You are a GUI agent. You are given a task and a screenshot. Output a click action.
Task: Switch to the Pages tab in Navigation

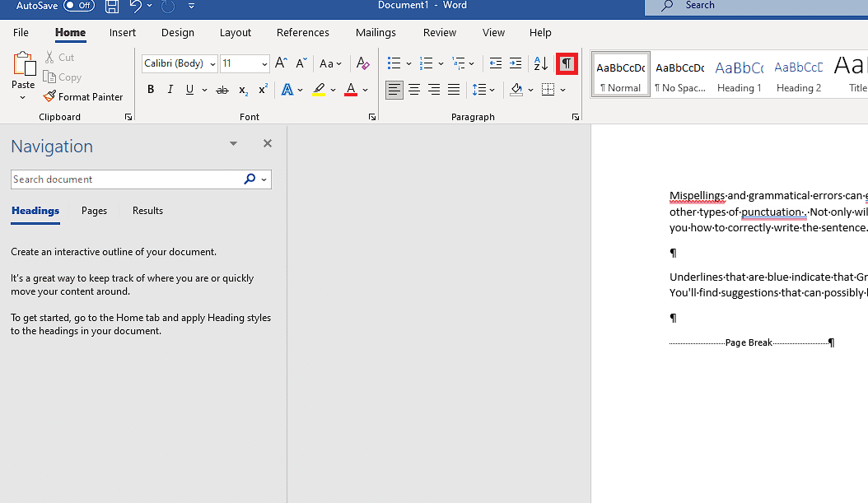94,211
